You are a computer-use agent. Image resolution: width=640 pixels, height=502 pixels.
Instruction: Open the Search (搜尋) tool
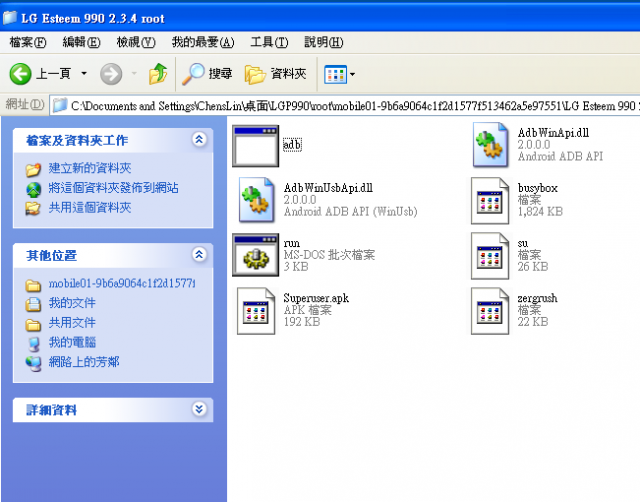pyautogui.click(x=207, y=74)
